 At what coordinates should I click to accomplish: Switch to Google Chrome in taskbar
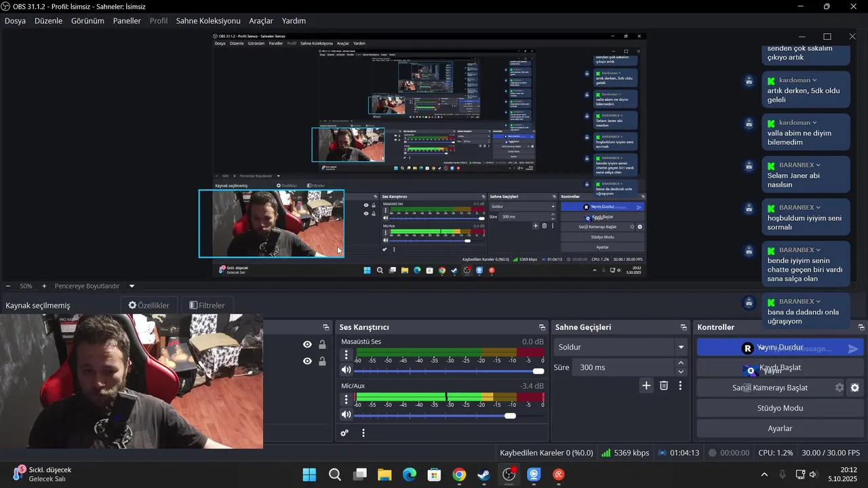(459, 474)
